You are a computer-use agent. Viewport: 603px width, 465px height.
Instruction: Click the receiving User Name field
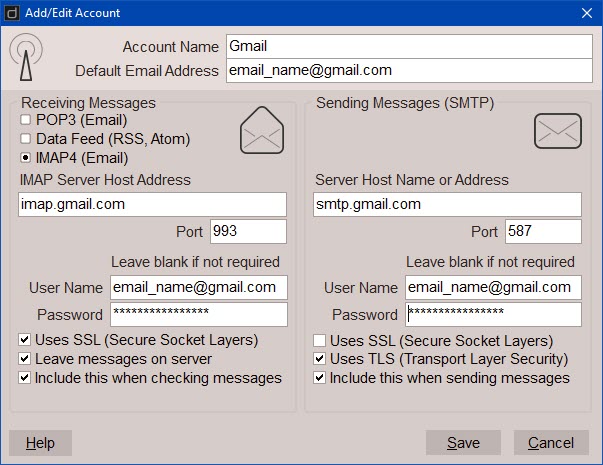(x=199, y=287)
